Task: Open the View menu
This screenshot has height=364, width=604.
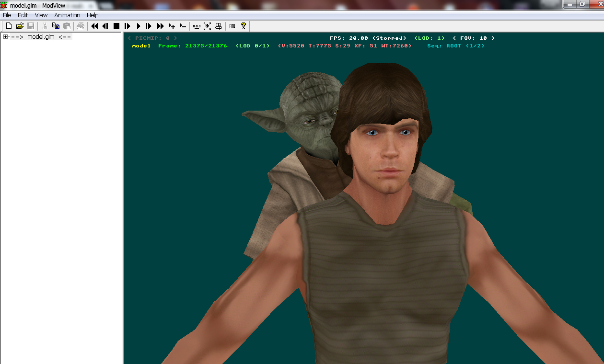Action: (41, 15)
